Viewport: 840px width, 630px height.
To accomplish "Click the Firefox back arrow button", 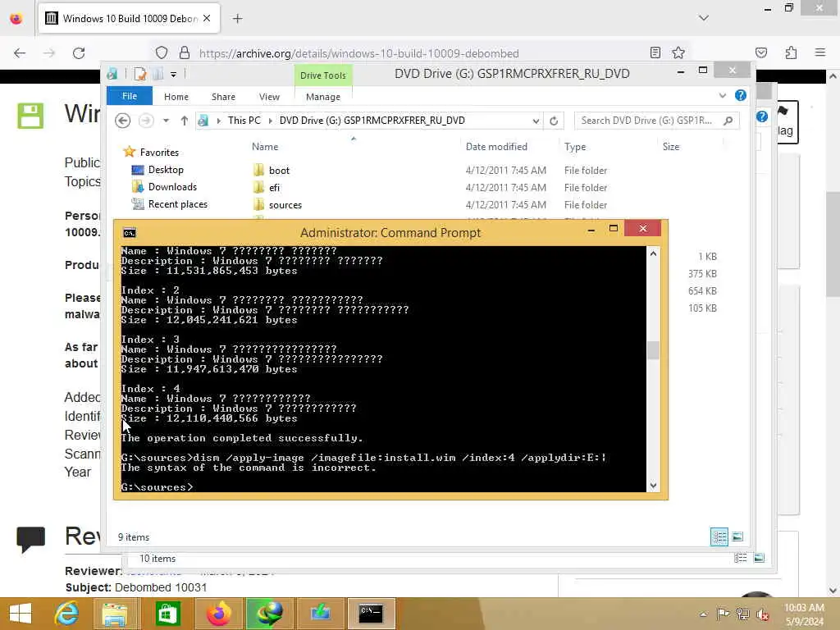I will (20, 53).
